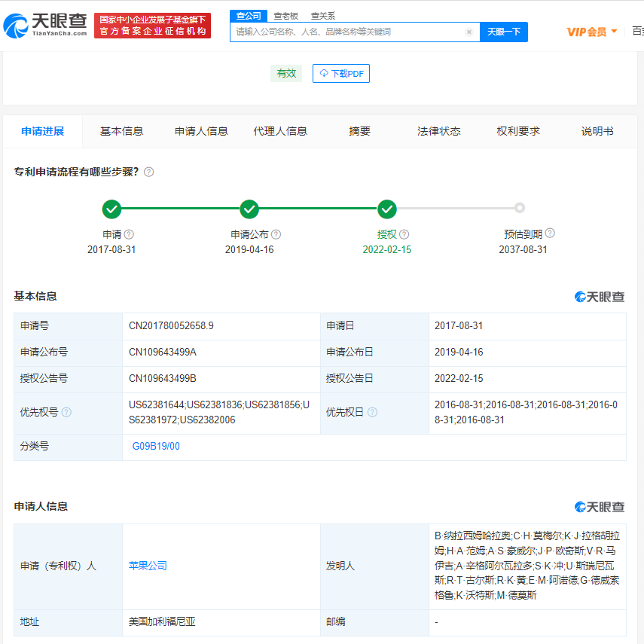
Task: Focus the company name search input field
Action: [346, 32]
